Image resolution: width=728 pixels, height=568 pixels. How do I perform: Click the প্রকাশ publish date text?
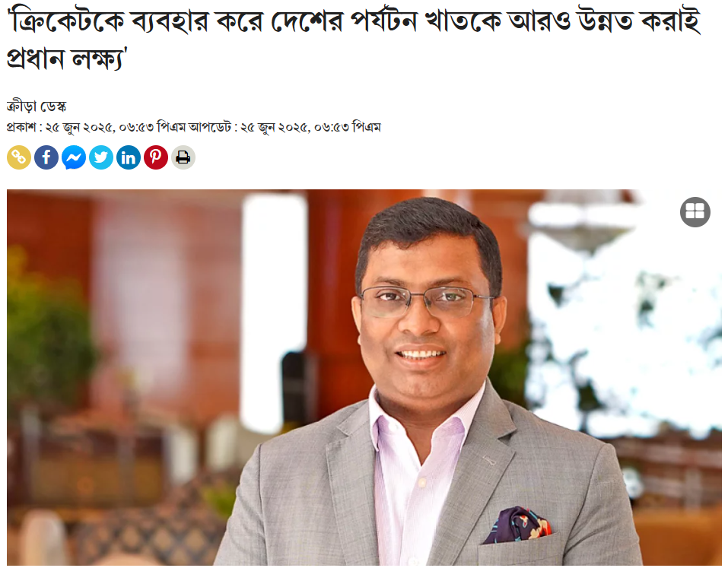tap(81, 127)
